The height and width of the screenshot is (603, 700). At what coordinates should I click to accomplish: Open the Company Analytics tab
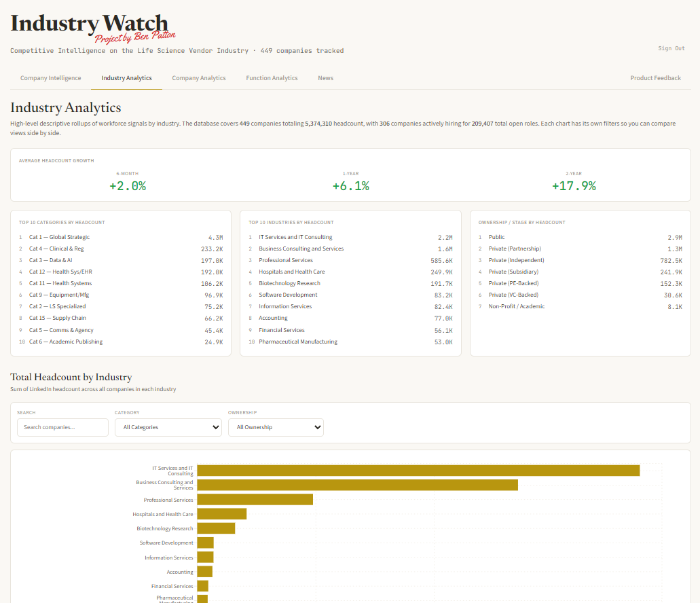click(x=199, y=77)
